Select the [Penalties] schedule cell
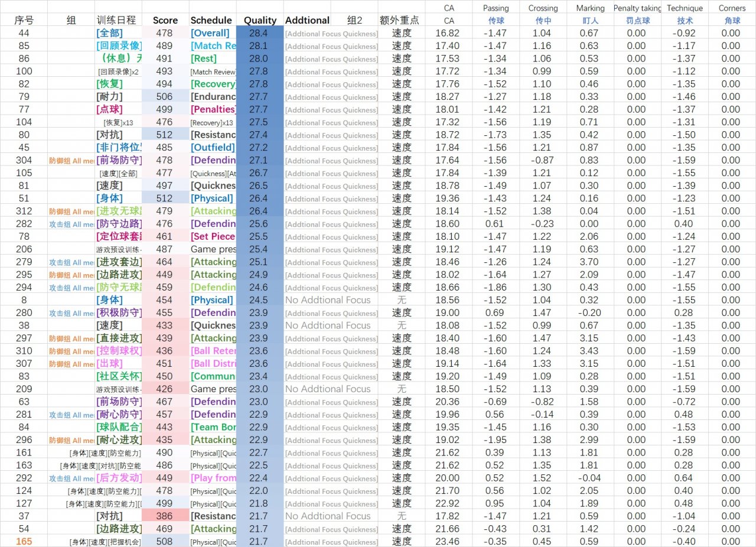Screen dimensions: 756x547 tap(213, 109)
